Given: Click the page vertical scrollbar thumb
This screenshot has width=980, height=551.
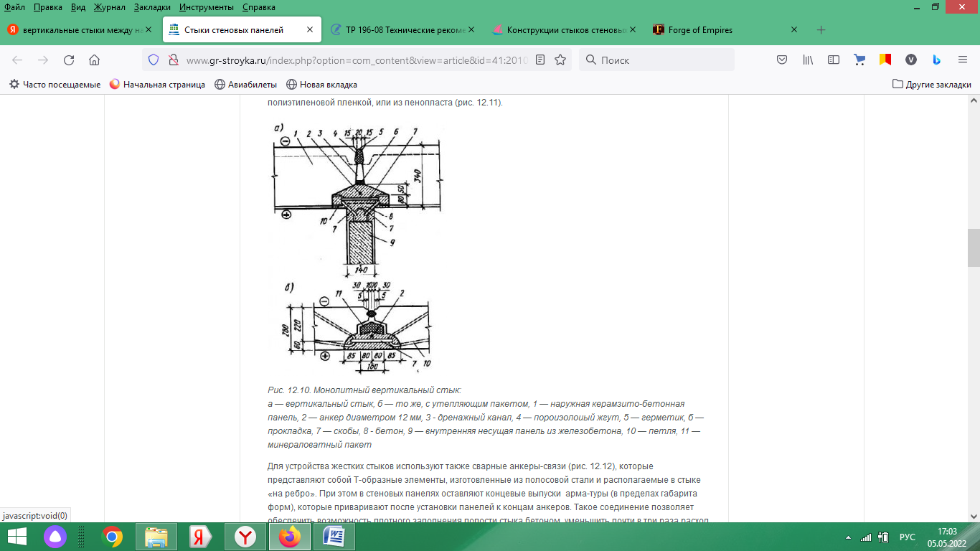Looking at the screenshot, I should pyautogui.click(x=974, y=248).
